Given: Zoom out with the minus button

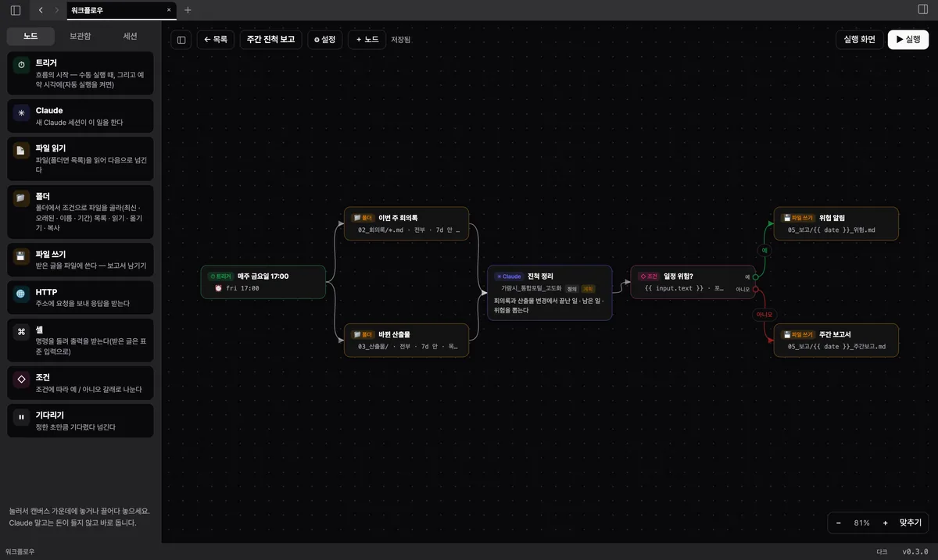Looking at the screenshot, I should [x=839, y=523].
